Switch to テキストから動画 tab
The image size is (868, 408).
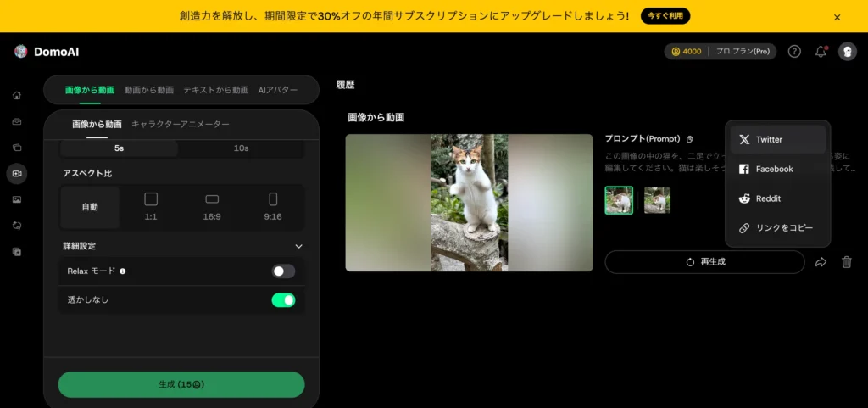[216, 90]
